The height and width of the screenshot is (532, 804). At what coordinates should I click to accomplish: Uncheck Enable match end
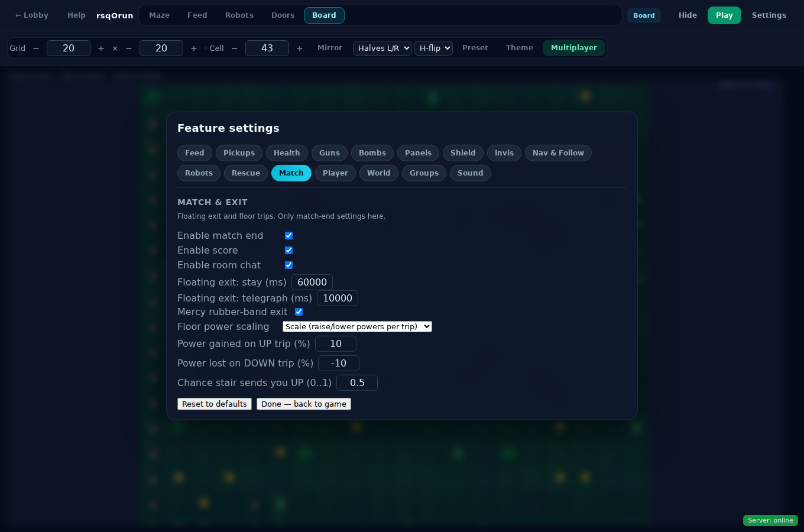click(x=289, y=235)
